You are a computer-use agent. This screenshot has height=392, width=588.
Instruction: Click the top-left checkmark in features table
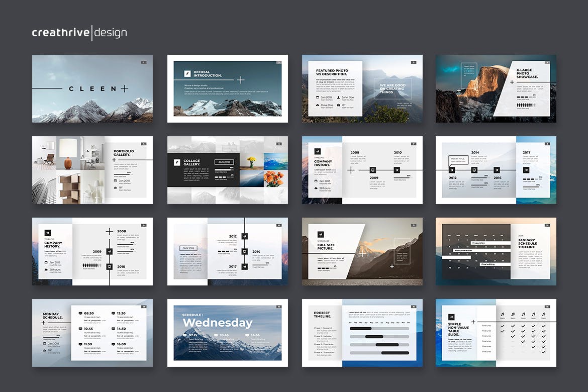502,325
